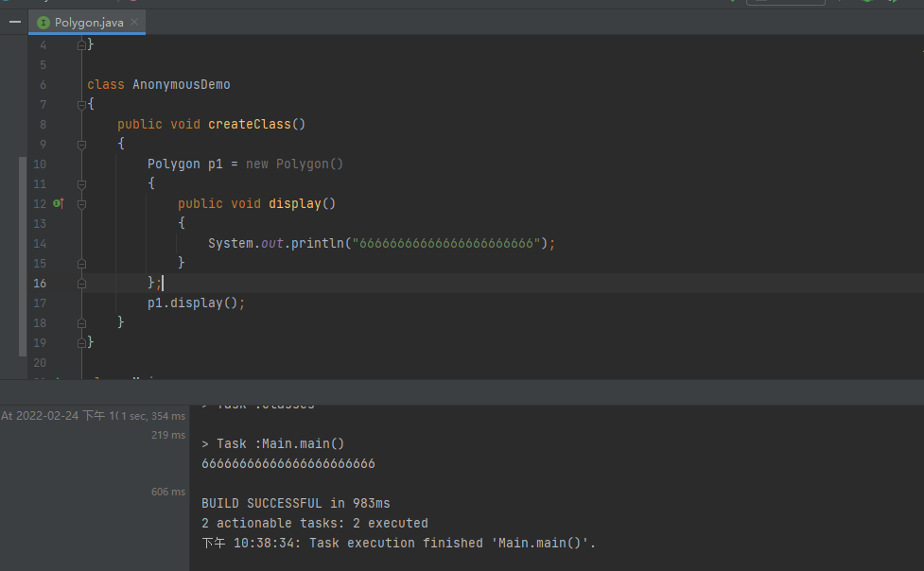Screen dimensions: 924x571
Task: Switch to the Polygon.java tab
Action: point(88,22)
